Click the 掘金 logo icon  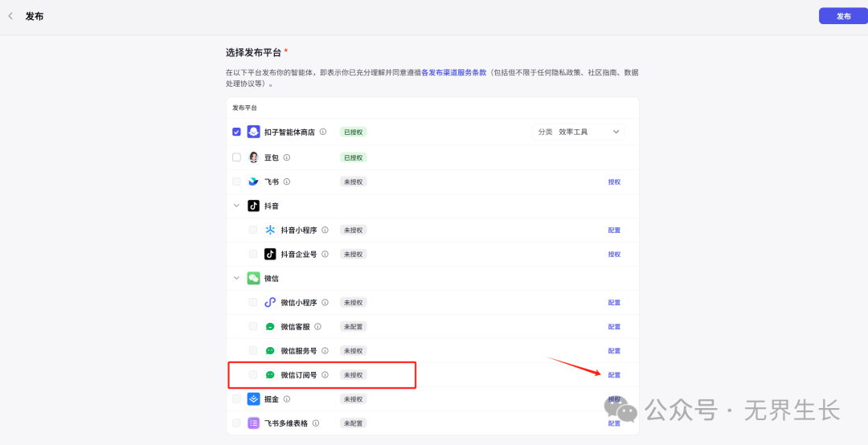click(253, 399)
